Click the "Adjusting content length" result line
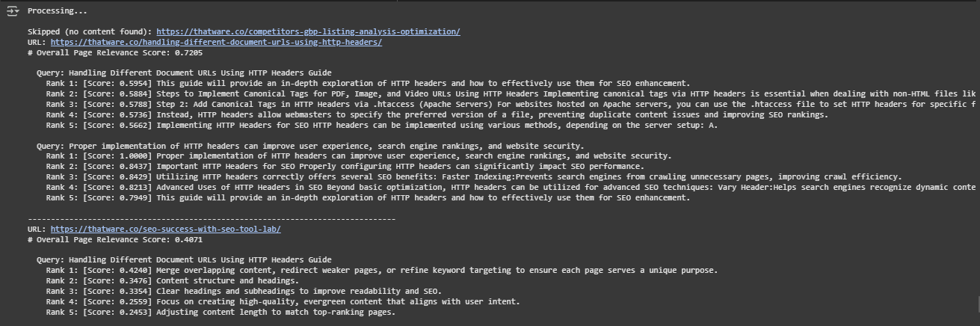The image size is (980, 326). tap(221, 312)
